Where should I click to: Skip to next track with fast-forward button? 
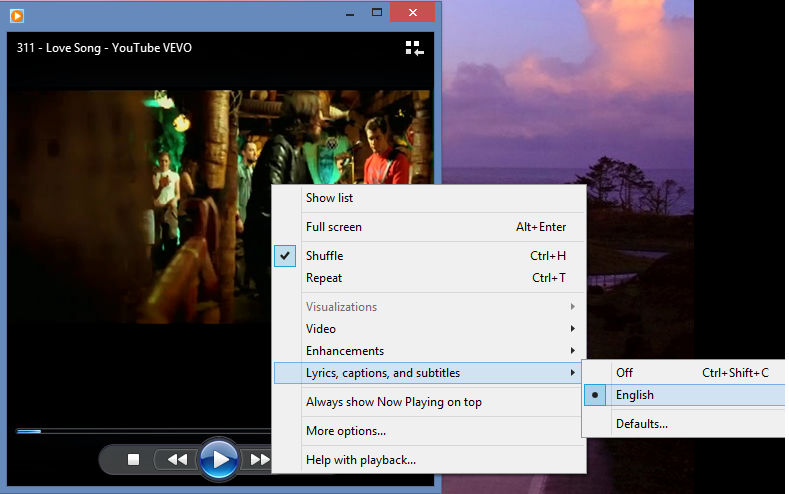259,459
